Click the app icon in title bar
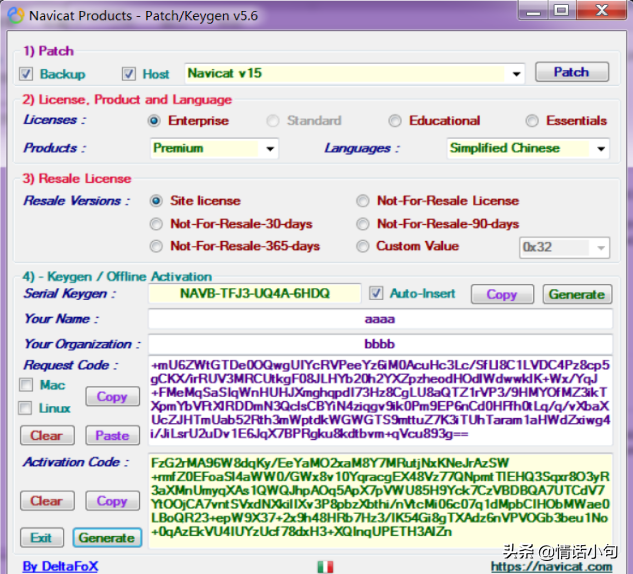Viewport: 633px width, 574px height. [13, 12]
